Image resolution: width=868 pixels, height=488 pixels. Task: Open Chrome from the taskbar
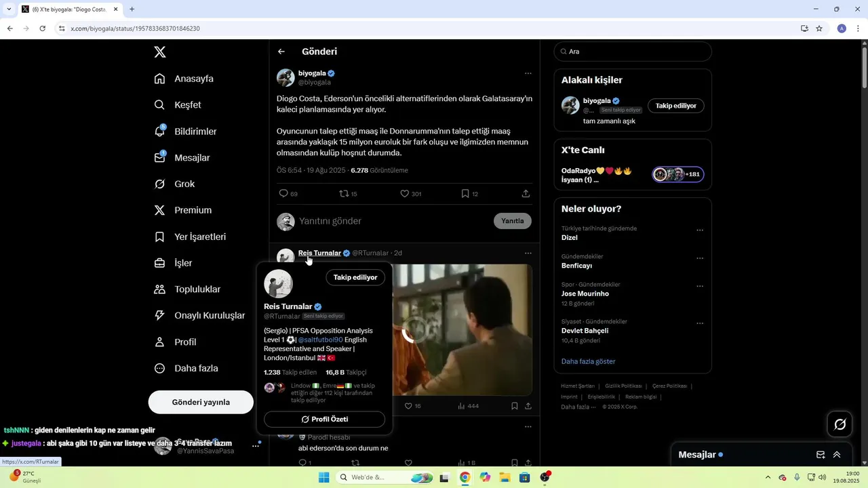point(465,477)
